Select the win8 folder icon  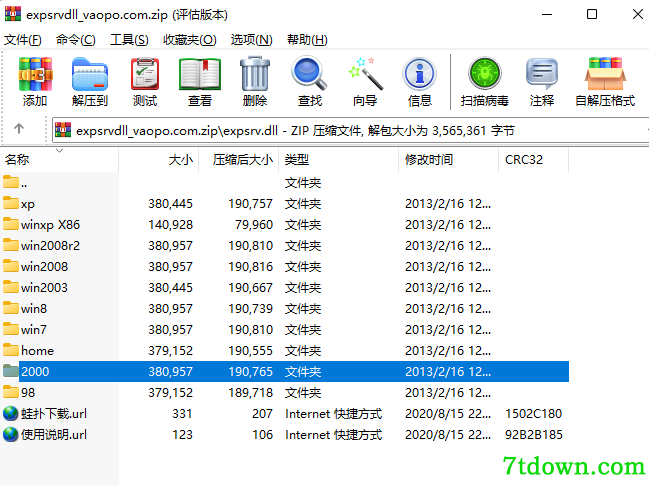click(x=11, y=308)
